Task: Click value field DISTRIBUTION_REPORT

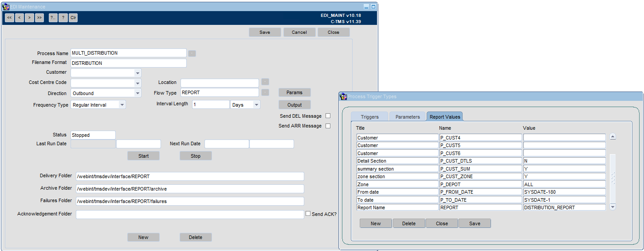Action: pos(564,207)
